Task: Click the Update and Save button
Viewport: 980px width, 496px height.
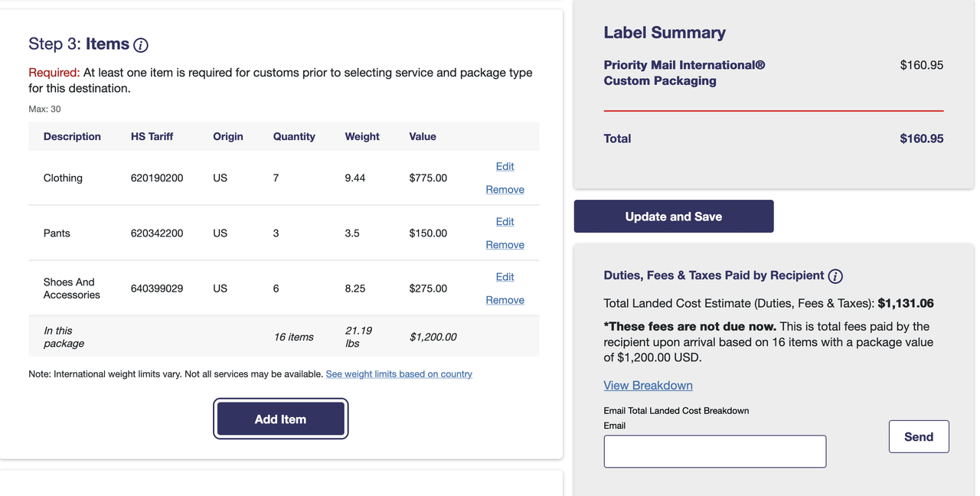Action: 674,217
